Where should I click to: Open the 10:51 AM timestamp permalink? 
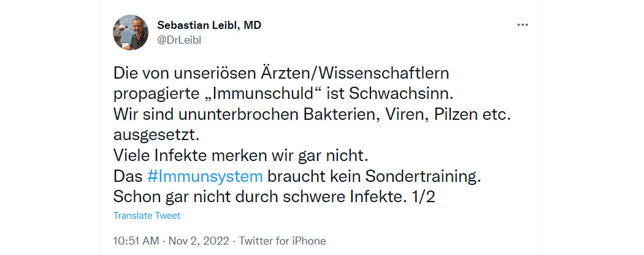[x=136, y=241]
